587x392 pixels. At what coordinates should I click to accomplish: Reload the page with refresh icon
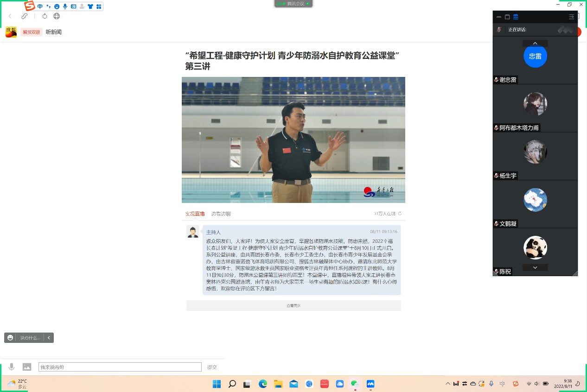(x=45, y=16)
